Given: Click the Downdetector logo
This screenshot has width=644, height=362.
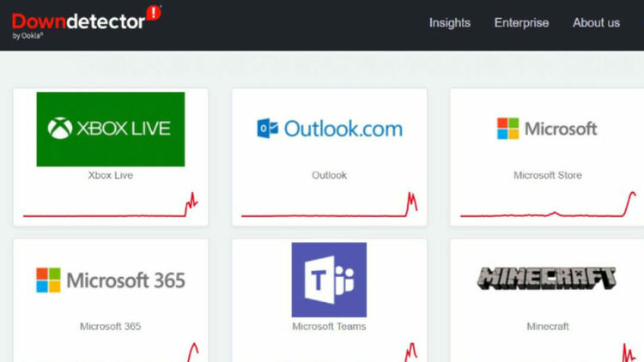Looking at the screenshot, I should (86, 21).
